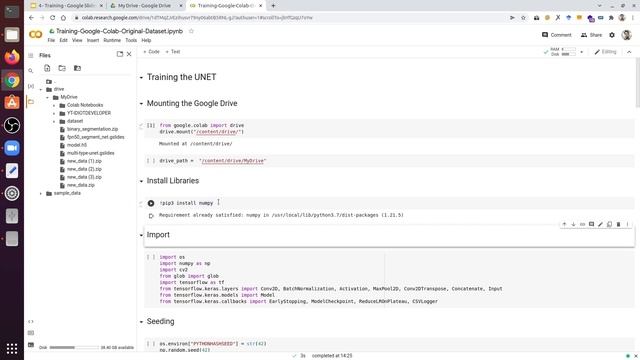640x360 pixels.
Task: Upload a file to session storage
Action: (x=47, y=68)
